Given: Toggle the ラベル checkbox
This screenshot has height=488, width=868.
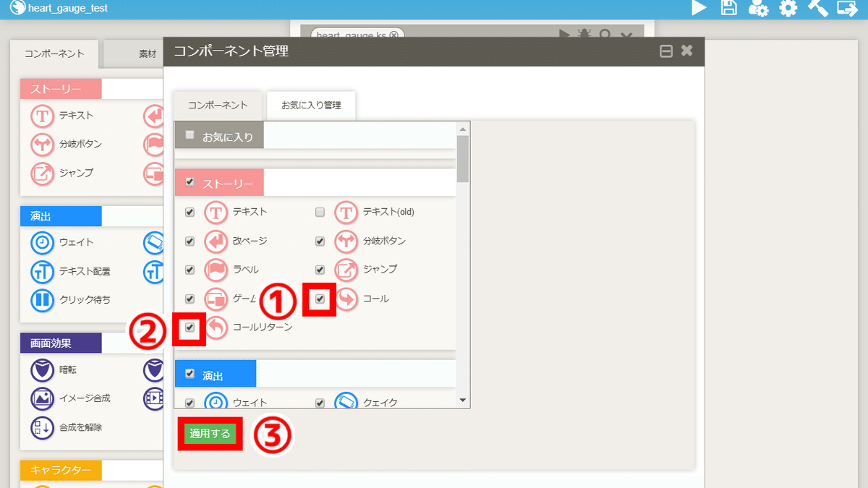Looking at the screenshot, I should 190,270.
